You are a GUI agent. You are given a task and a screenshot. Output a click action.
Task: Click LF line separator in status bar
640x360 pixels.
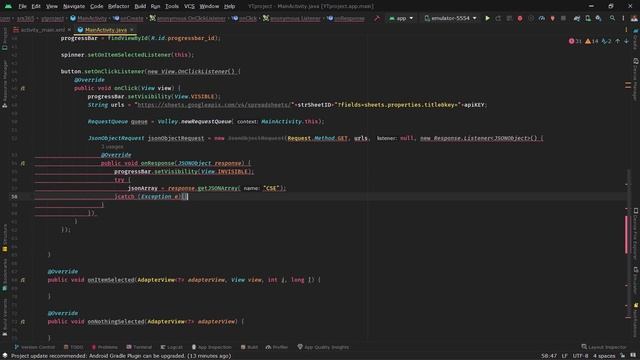(564, 356)
